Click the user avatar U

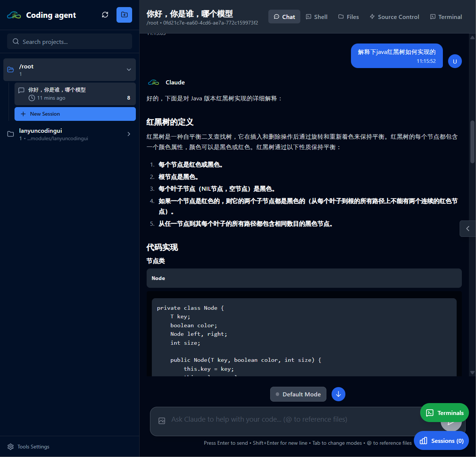click(x=455, y=61)
